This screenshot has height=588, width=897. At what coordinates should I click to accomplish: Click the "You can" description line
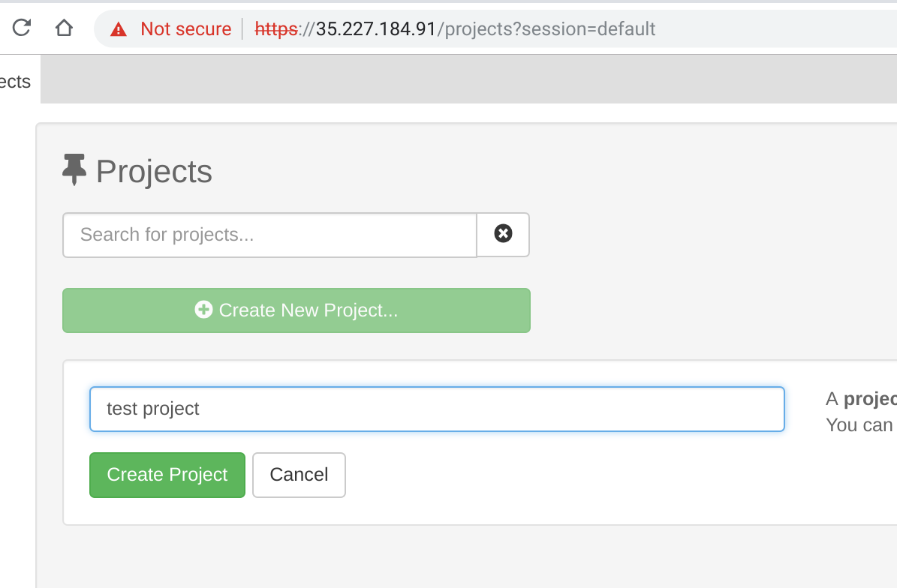click(859, 424)
